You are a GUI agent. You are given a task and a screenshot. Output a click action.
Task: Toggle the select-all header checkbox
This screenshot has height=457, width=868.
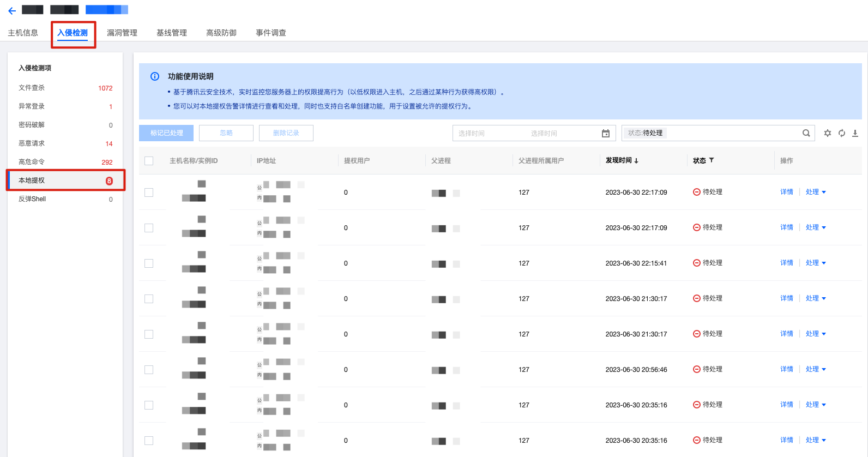click(x=149, y=161)
